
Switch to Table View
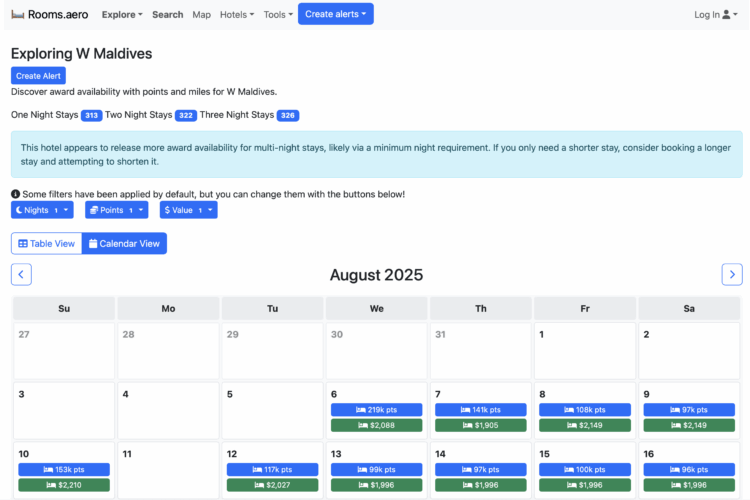point(47,243)
